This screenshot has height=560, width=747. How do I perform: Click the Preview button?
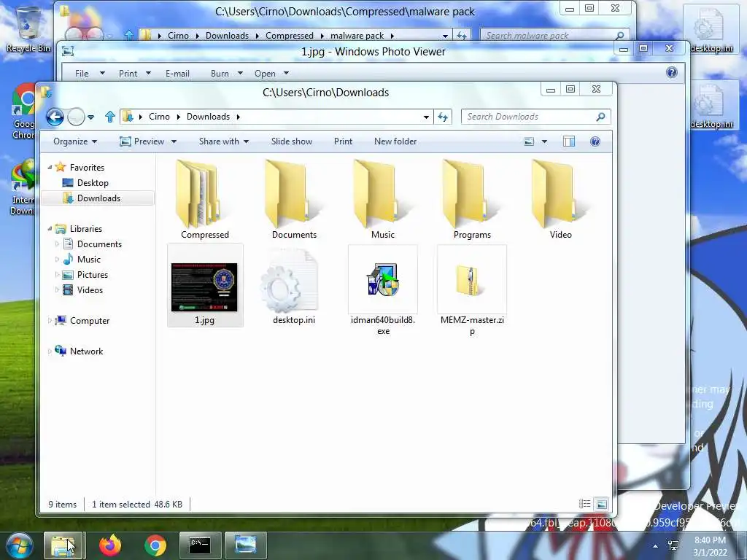point(142,141)
